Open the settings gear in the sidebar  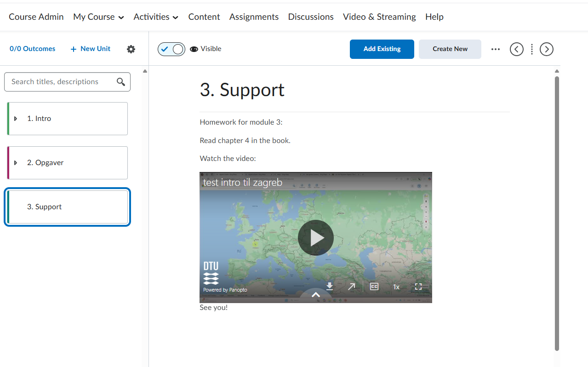131,49
